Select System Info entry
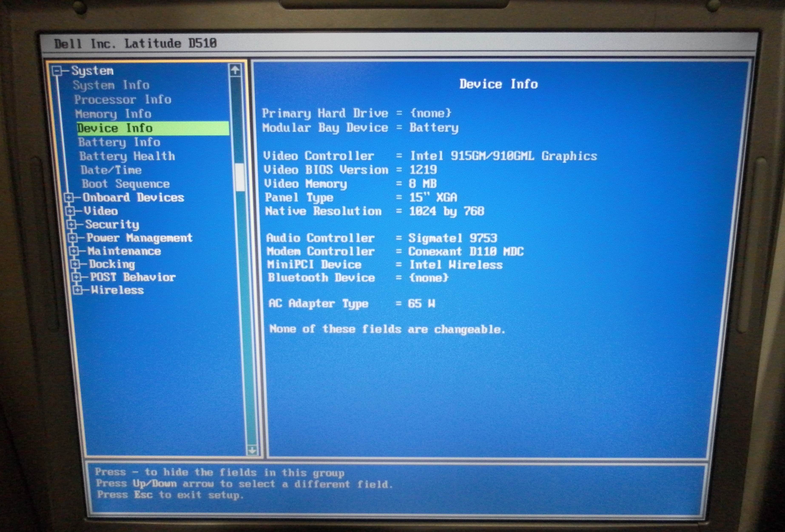Viewport: 785px width, 532px height. point(111,85)
